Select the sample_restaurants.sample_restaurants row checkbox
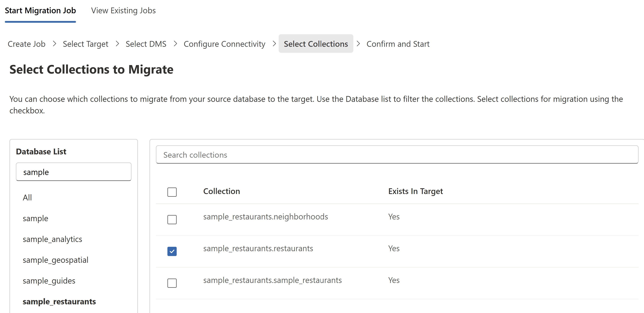The width and height of the screenshot is (644, 313). pos(172,283)
